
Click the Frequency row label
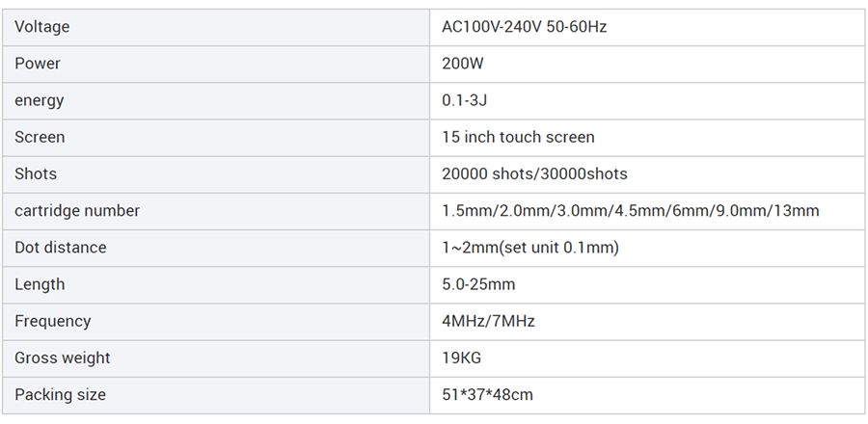point(53,321)
